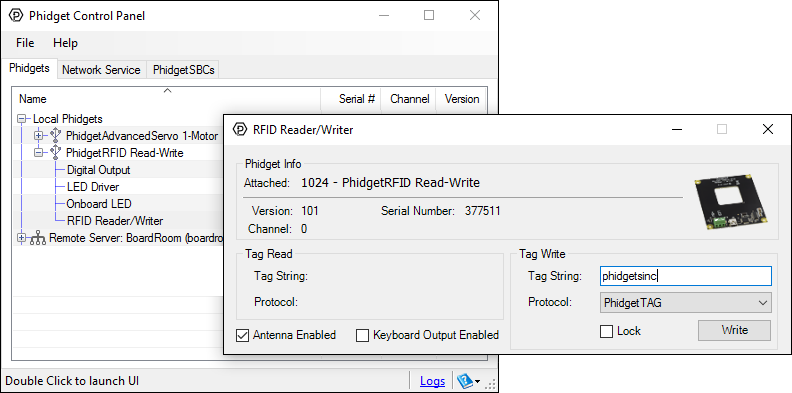Click the Channel value 0

[304, 229]
